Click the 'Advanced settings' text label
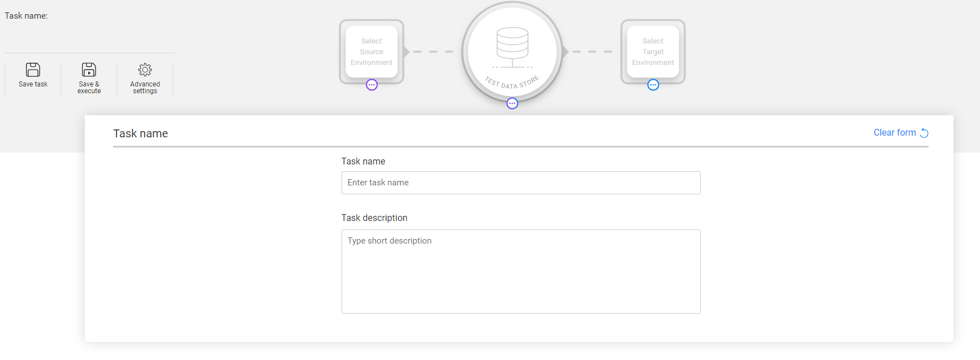 145,88
